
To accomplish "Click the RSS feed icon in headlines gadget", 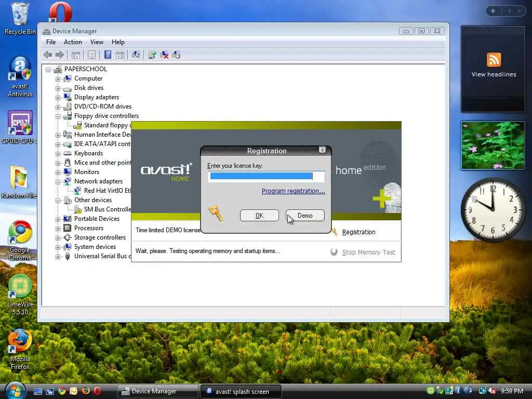I will coord(494,60).
